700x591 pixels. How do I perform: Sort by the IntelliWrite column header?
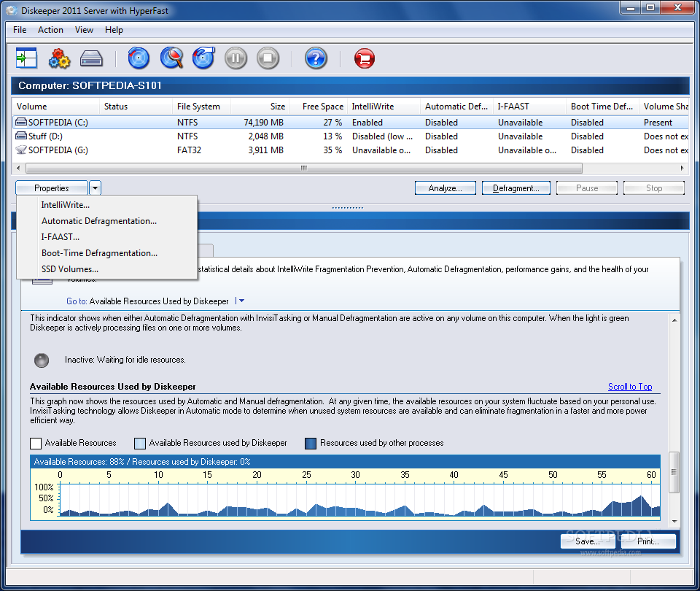[384, 107]
